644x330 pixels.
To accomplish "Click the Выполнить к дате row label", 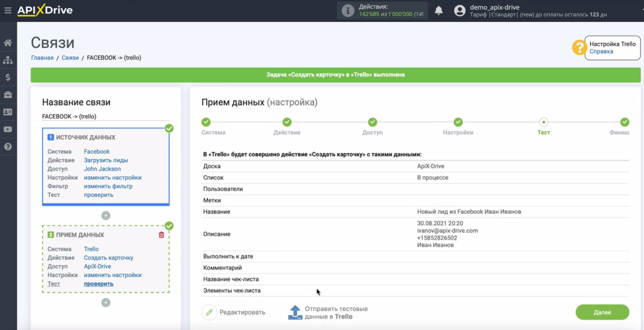I will [228, 256].
